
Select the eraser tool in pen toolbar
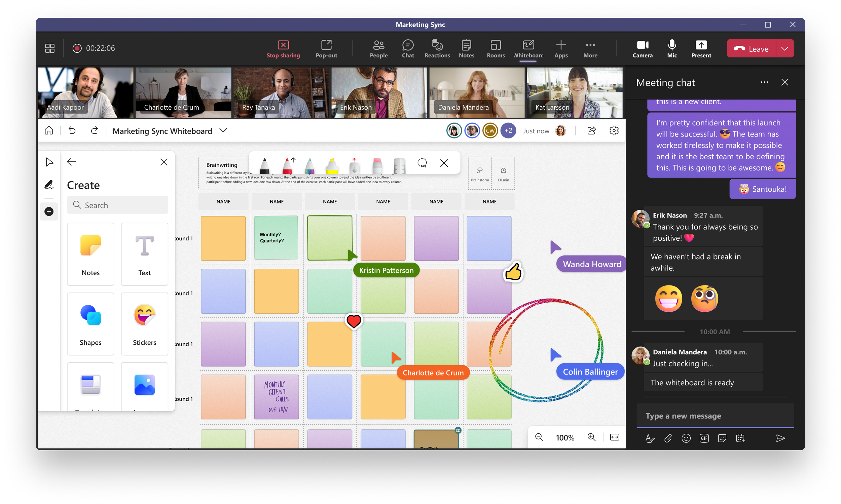[x=377, y=165]
